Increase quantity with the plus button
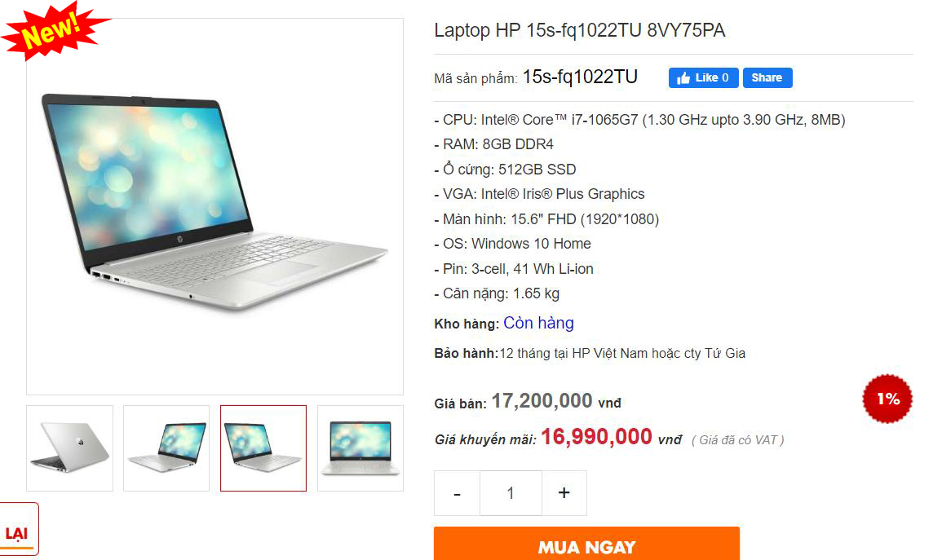942x560 pixels. coord(564,493)
